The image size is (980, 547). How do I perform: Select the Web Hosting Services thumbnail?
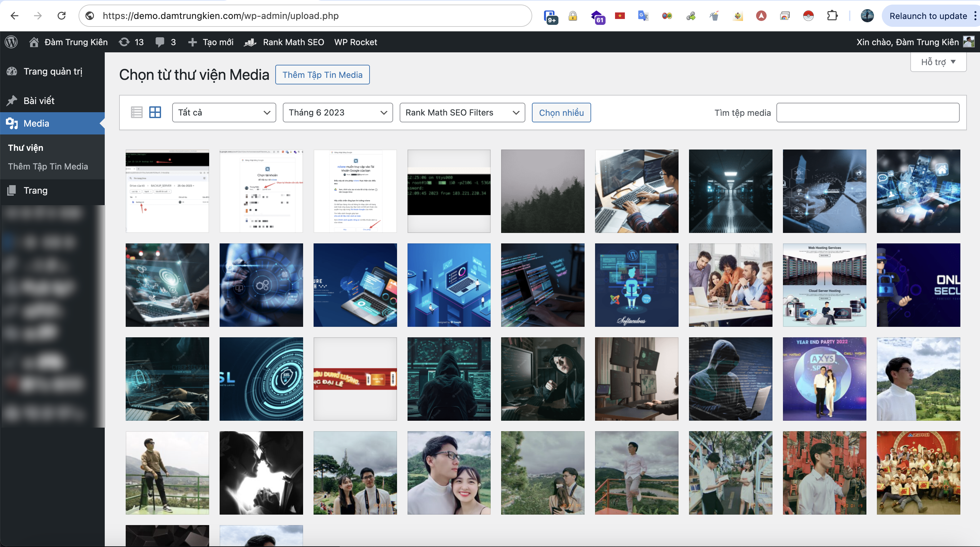[825, 285]
